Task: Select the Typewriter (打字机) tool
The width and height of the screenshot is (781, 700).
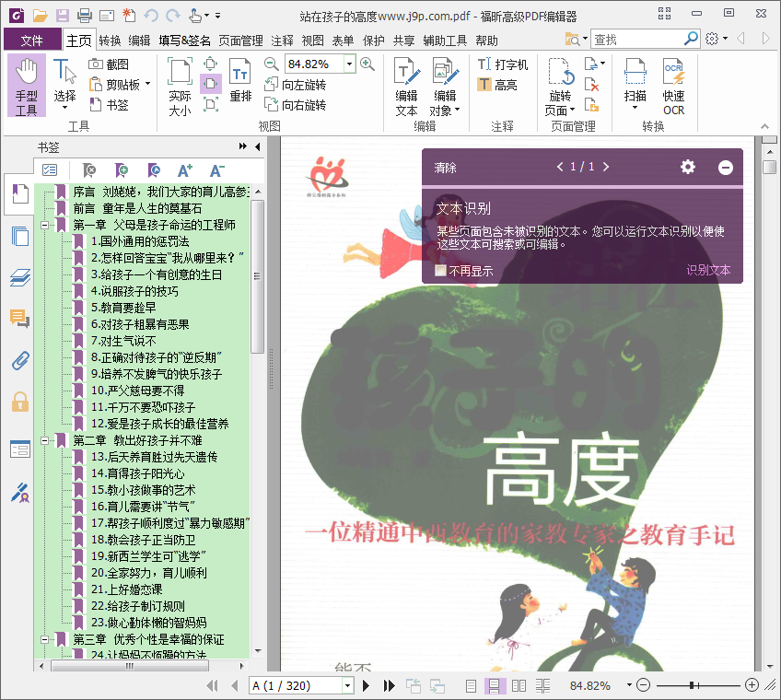Action: coord(502,64)
